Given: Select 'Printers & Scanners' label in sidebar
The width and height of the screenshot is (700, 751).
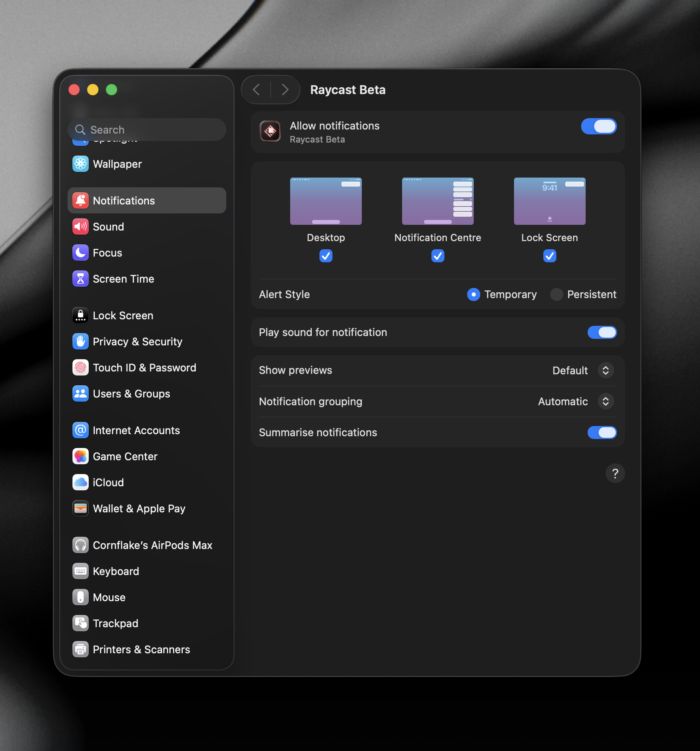Looking at the screenshot, I should tap(142, 650).
